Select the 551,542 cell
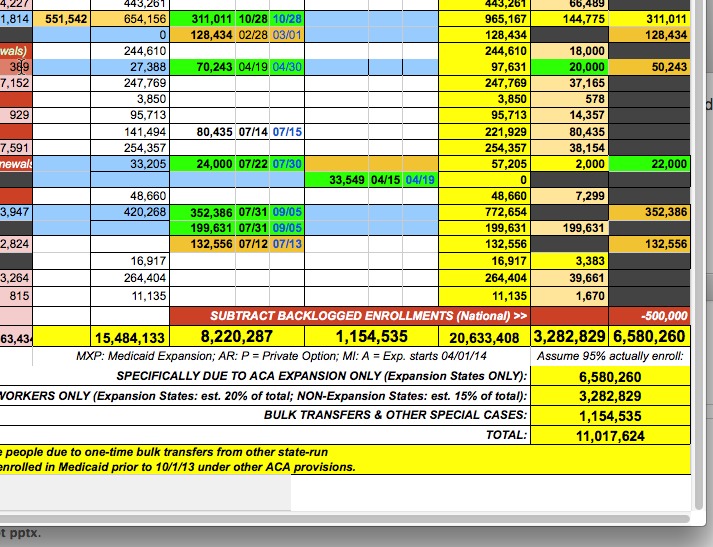 [x=66, y=19]
